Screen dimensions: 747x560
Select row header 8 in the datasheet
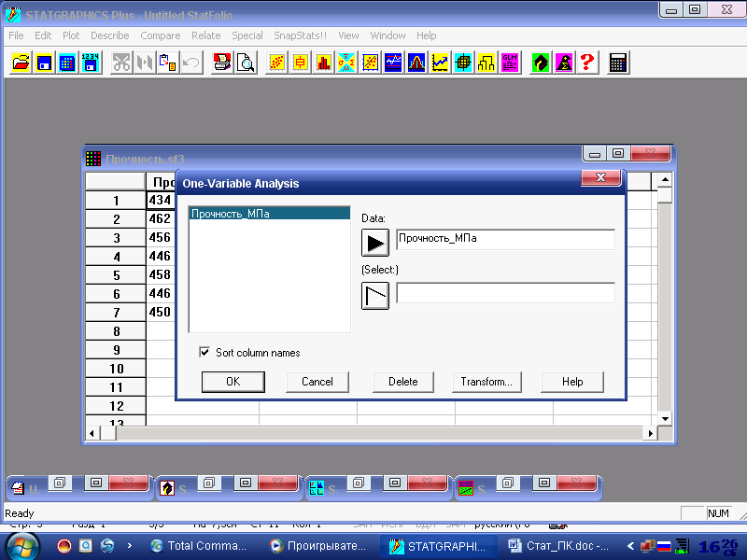[116, 331]
